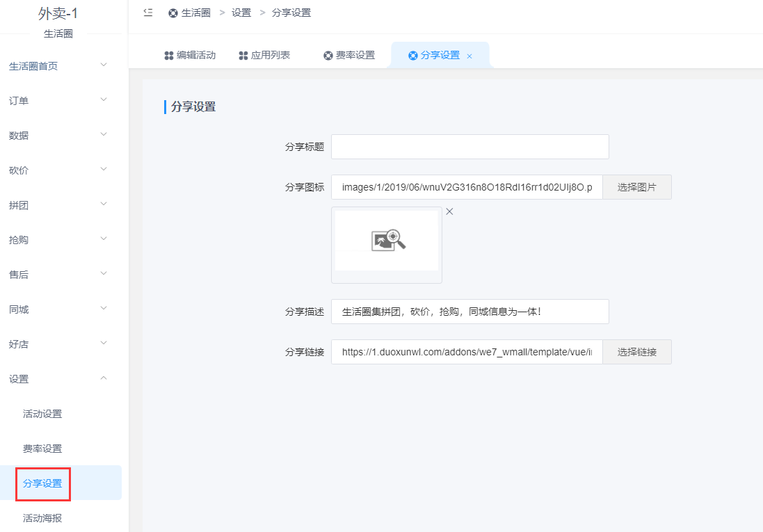Click the 分享设置 section heading

point(193,106)
